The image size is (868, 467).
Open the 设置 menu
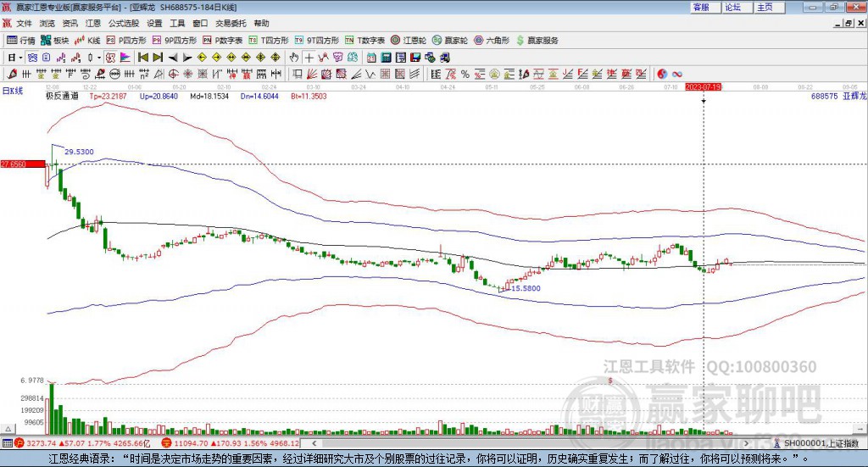click(x=154, y=23)
